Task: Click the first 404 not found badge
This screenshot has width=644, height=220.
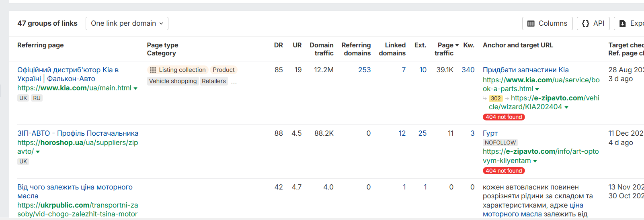Action: click(504, 117)
